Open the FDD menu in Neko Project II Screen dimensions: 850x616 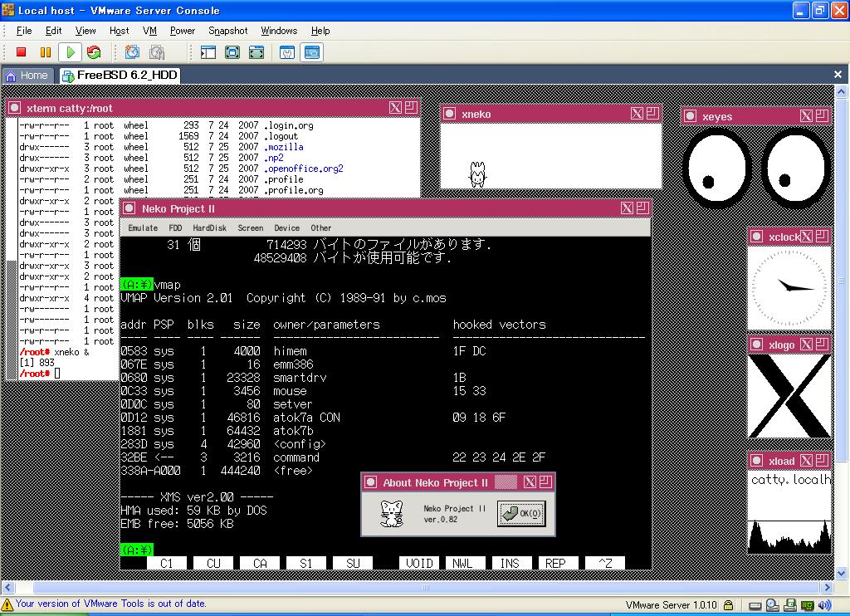[x=175, y=227]
